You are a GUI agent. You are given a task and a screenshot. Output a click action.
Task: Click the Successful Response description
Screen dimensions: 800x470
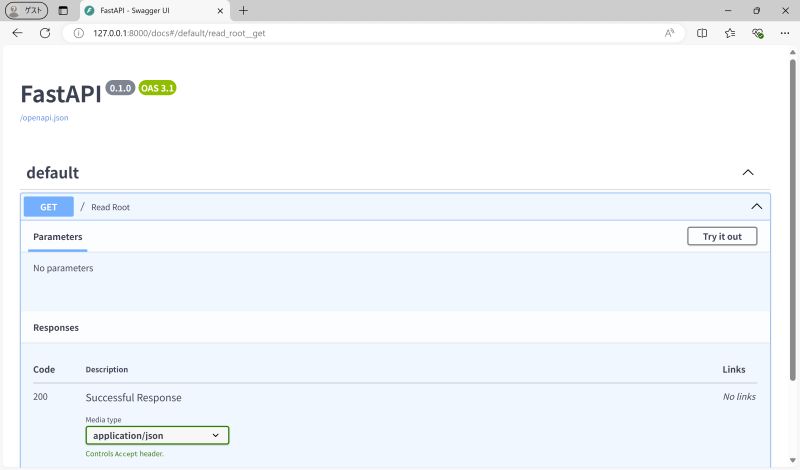(134, 398)
